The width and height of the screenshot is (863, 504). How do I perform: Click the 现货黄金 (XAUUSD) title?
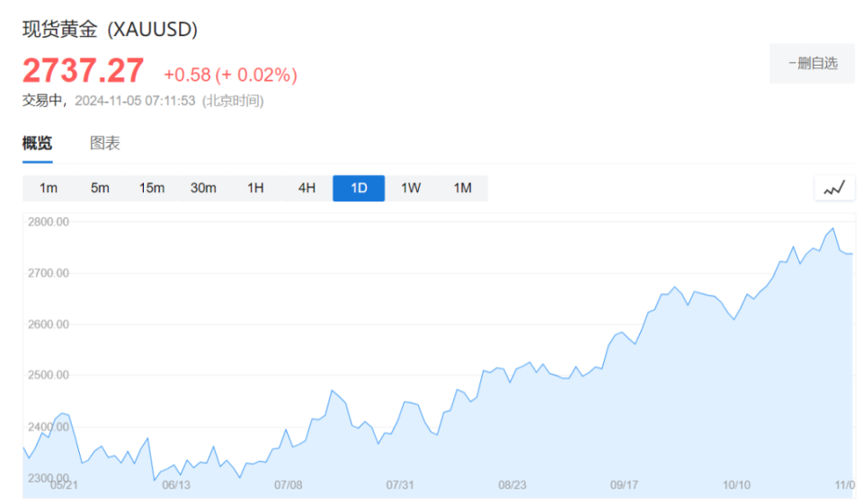pyautogui.click(x=110, y=29)
